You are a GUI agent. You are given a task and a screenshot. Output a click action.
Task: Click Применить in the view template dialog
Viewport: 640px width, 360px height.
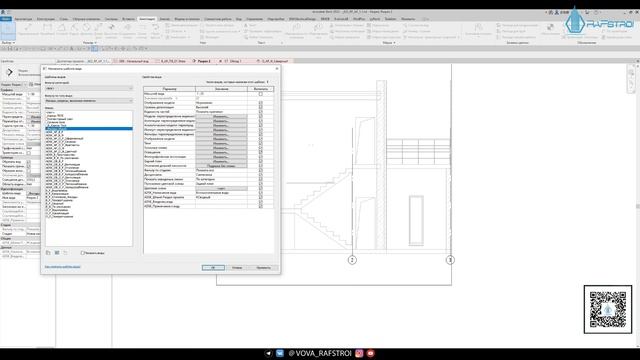coord(263,268)
